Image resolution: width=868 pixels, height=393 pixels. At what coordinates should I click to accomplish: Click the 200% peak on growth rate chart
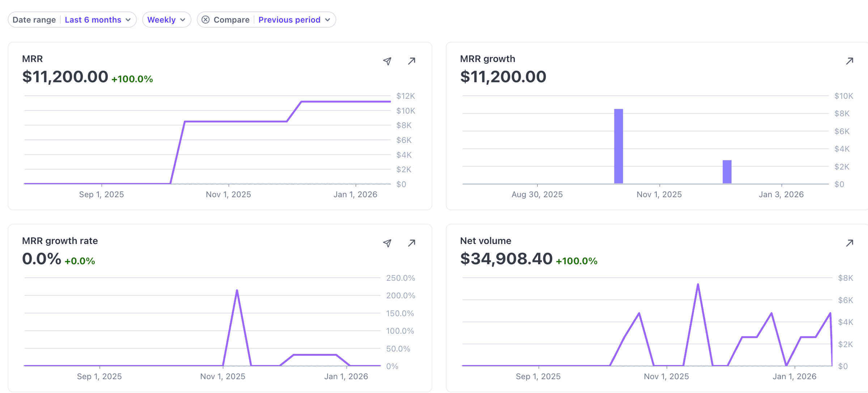pyautogui.click(x=237, y=291)
